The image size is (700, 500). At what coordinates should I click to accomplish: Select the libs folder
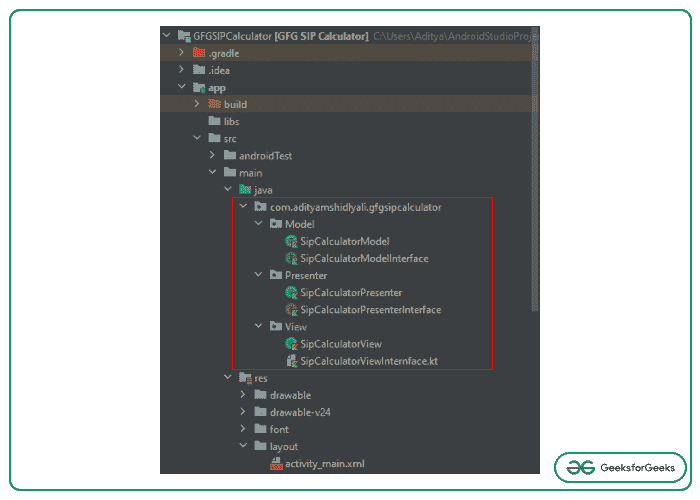231,121
